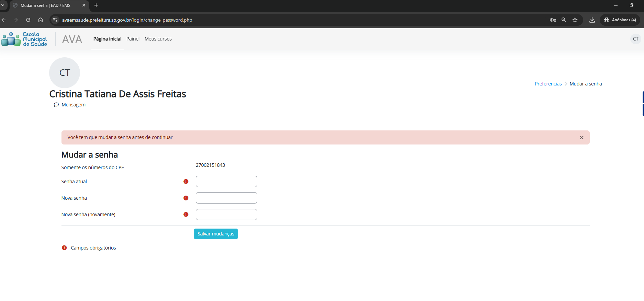The image size is (644, 301).
Task: Click the Preferências breadcrumb link
Action: click(548, 84)
